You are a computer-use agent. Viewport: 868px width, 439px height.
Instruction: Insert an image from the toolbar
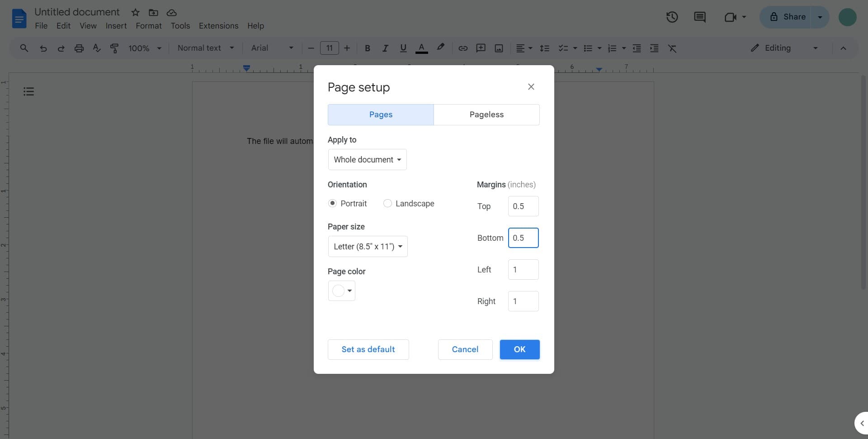pos(498,48)
